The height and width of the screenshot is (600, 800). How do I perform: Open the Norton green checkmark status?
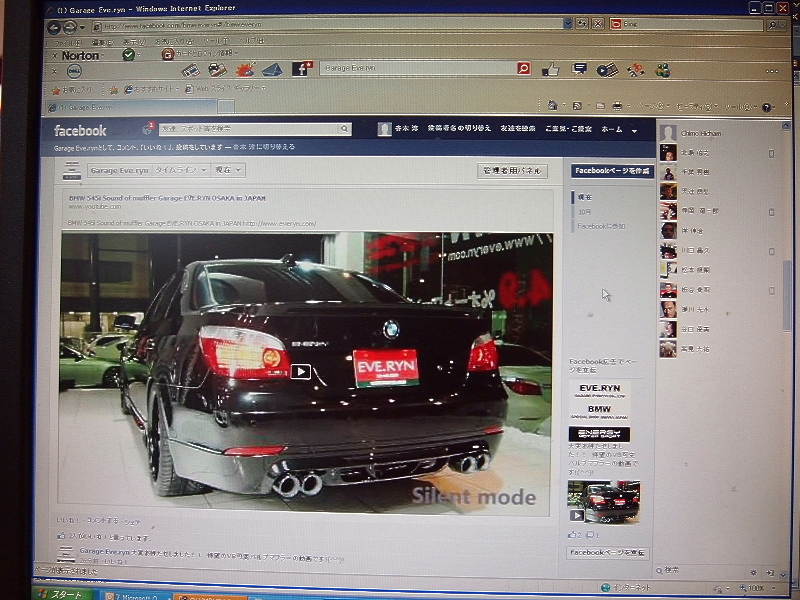[x=129, y=54]
